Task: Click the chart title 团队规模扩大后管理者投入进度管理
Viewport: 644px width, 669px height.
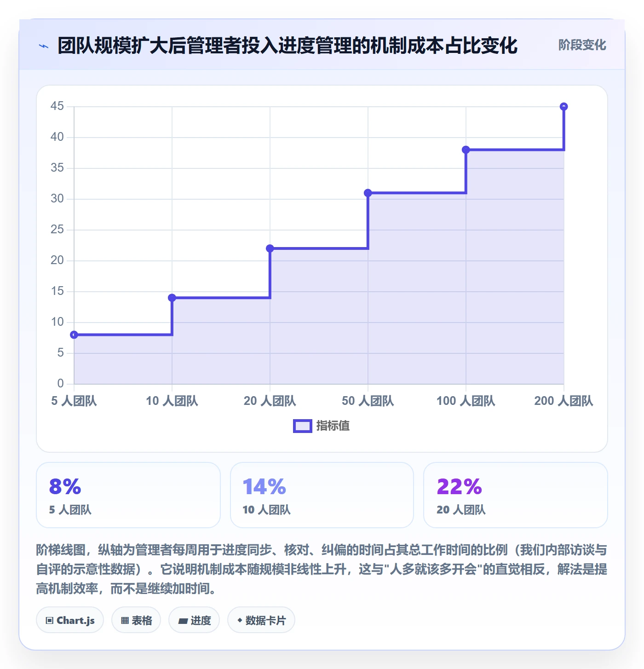Action: click(287, 46)
